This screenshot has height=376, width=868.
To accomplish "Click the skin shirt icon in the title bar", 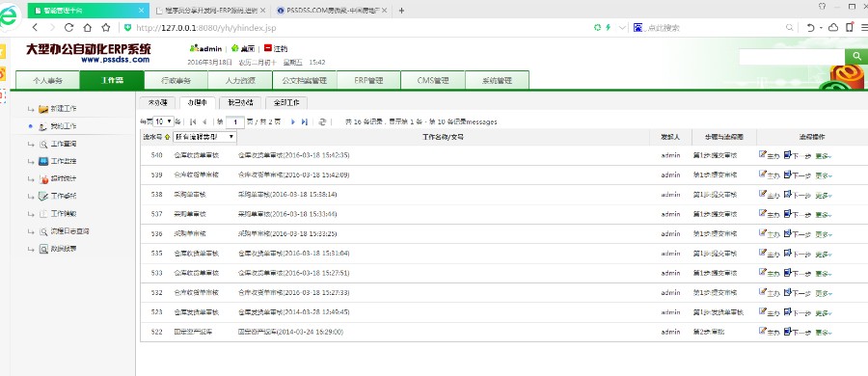I will (x=822, y=7).
